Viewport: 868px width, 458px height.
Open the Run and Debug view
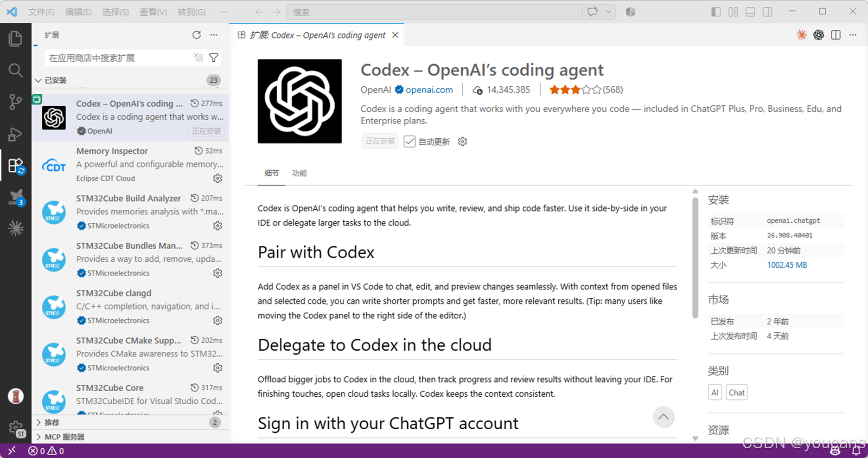pyautogui.click(x=15, y=134)
